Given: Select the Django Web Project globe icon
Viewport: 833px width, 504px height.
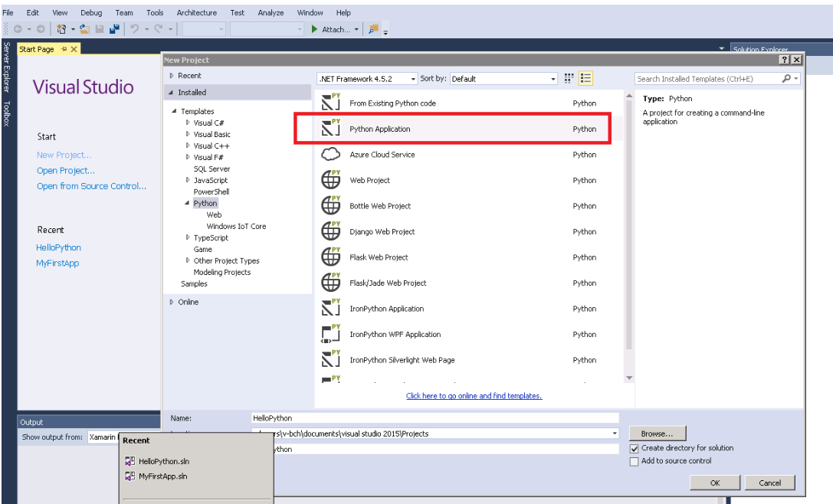Looking at the screenshot, I should (330, 231).
